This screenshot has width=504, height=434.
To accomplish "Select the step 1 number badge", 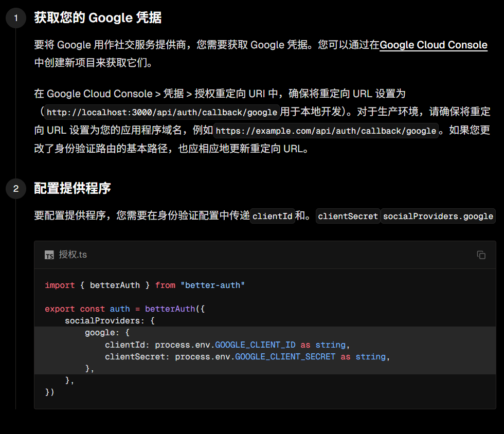I will [x=16, y=19].
